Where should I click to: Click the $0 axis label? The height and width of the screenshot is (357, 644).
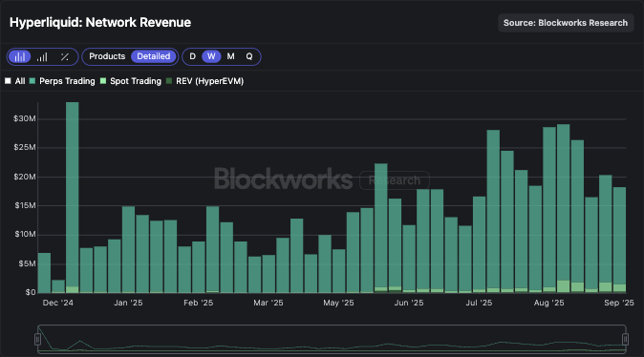pyautogui.click(x=31, y=292)
